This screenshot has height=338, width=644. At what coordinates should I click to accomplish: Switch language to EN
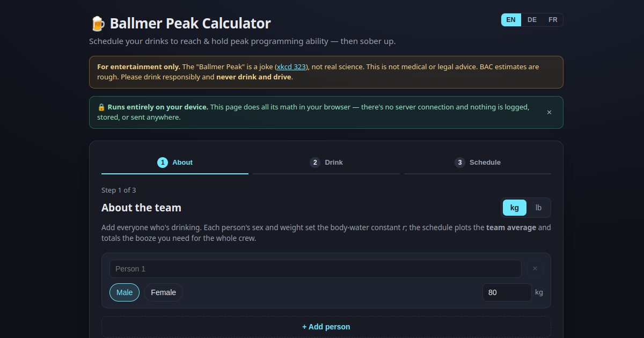point(511,20)
